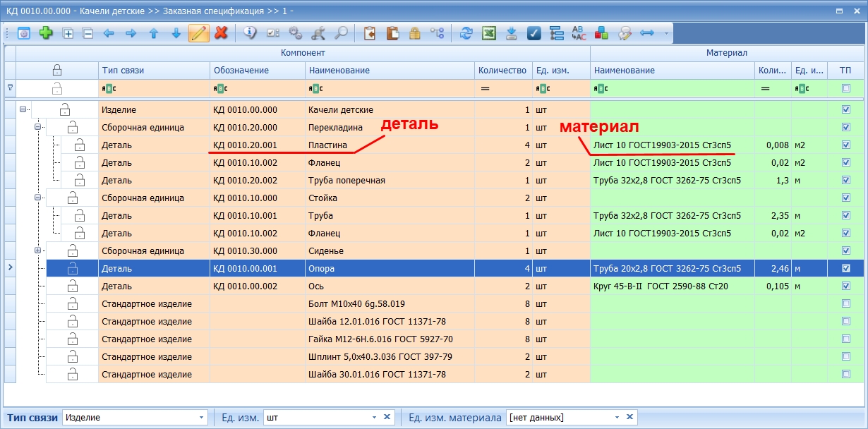Viewport: 868px width, 429px height.
Task: Click the blue left arrow icon
Action: (109, 32)
